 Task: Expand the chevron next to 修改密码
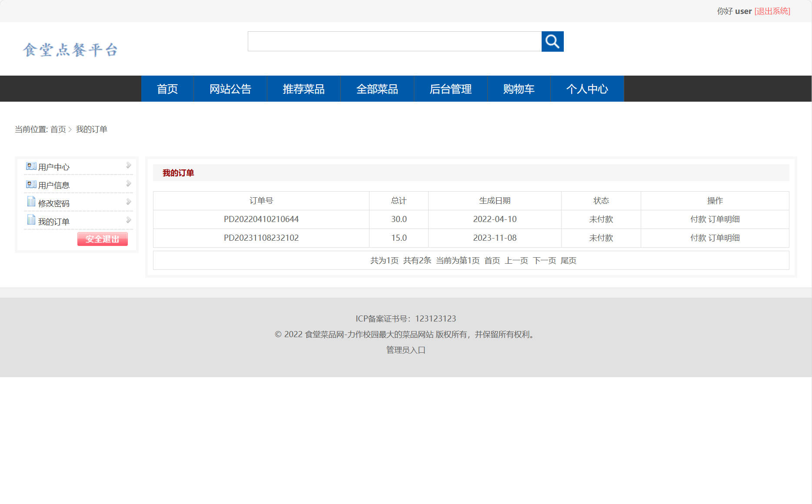point(129,201)
